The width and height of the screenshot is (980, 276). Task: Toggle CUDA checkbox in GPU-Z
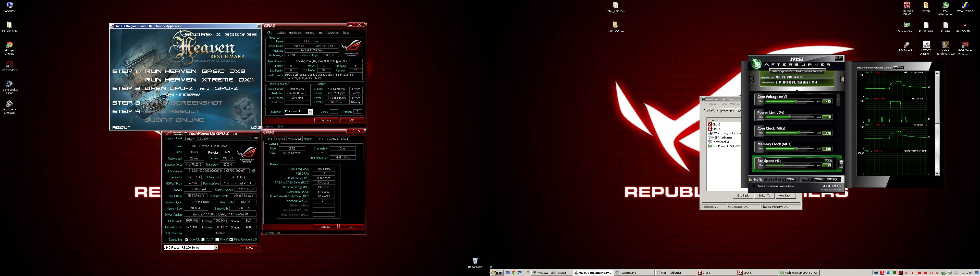click(203, 239)
